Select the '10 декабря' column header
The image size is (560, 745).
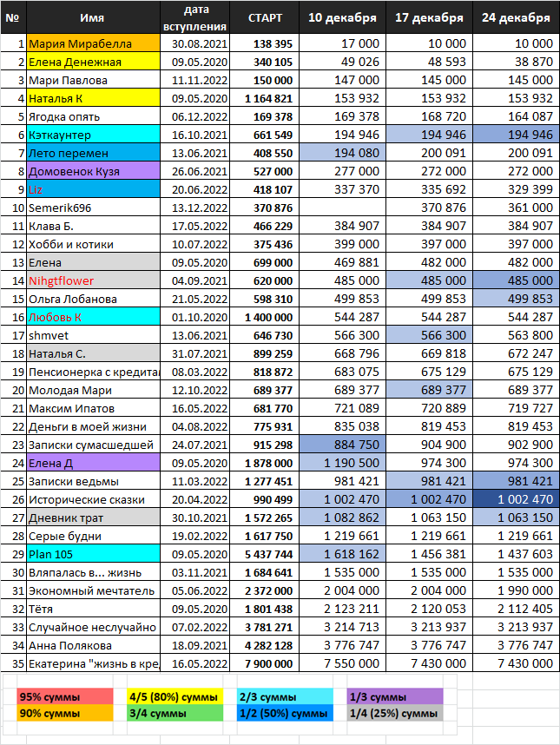342,17
